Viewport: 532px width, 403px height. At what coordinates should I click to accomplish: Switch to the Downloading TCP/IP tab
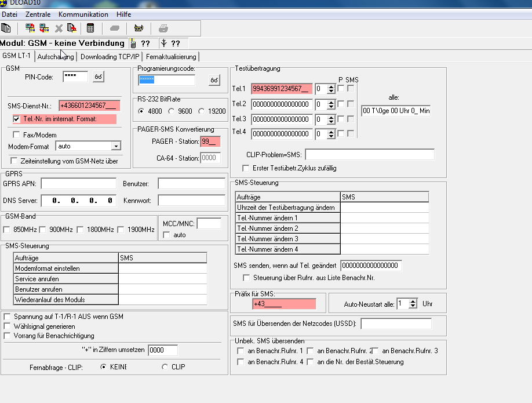pyautogui.click(x=110, y=57)
